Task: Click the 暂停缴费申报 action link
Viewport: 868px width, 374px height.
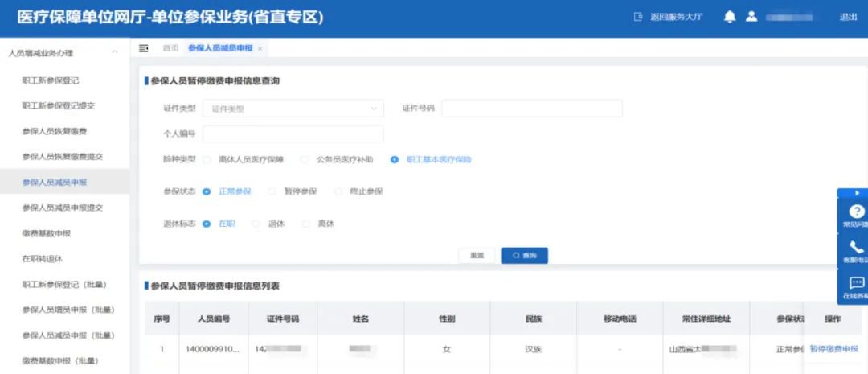Action: click(833, 349)
